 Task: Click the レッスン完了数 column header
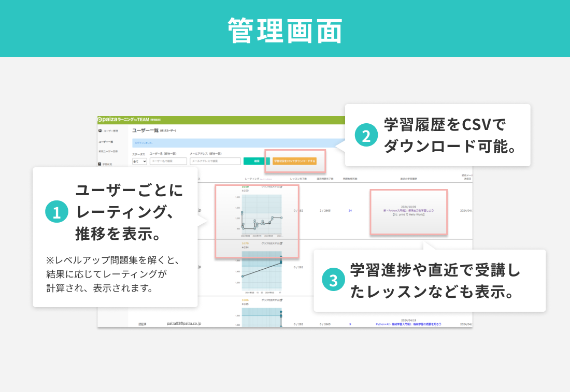[298, 179]
